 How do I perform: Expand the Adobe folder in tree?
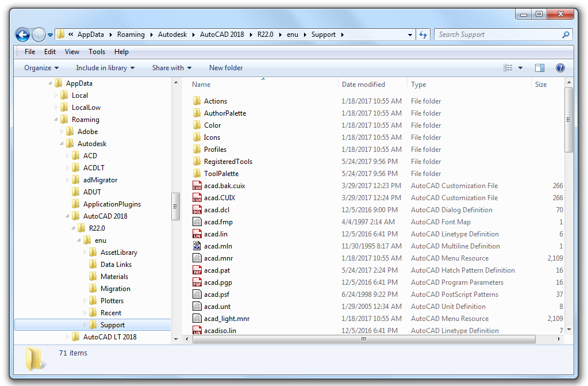tap(62, 132)
